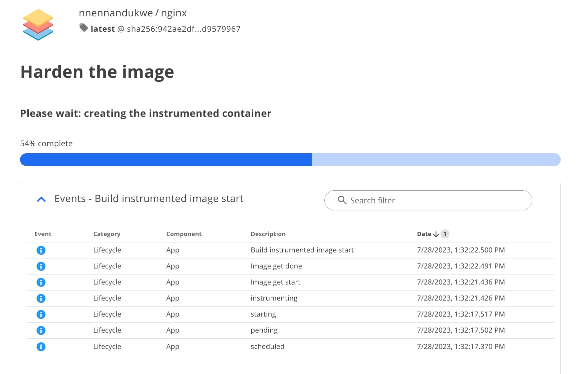Open the nnennandukwe / nginx repository link

pos(132,13)
